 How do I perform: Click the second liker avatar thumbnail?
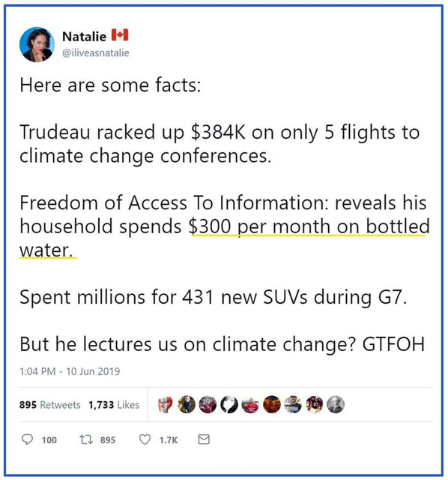[x=187, y=404]
